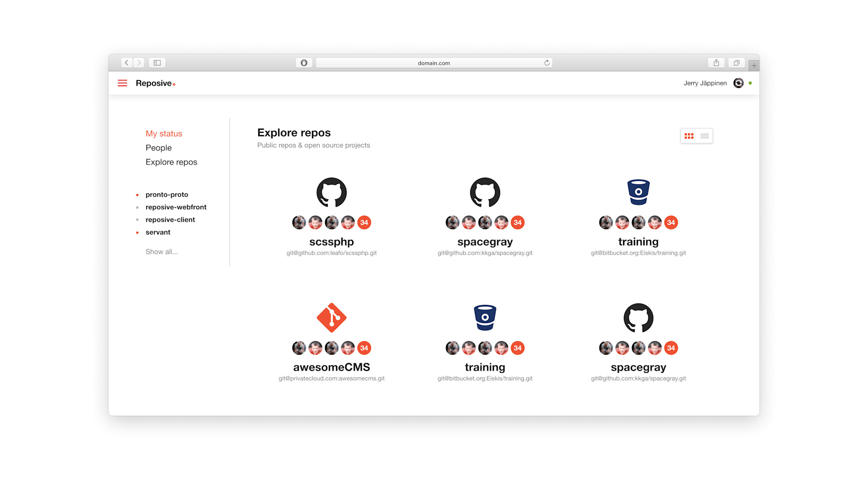
Task: Click the browser back arrow
Action: [x=127, y=63]
